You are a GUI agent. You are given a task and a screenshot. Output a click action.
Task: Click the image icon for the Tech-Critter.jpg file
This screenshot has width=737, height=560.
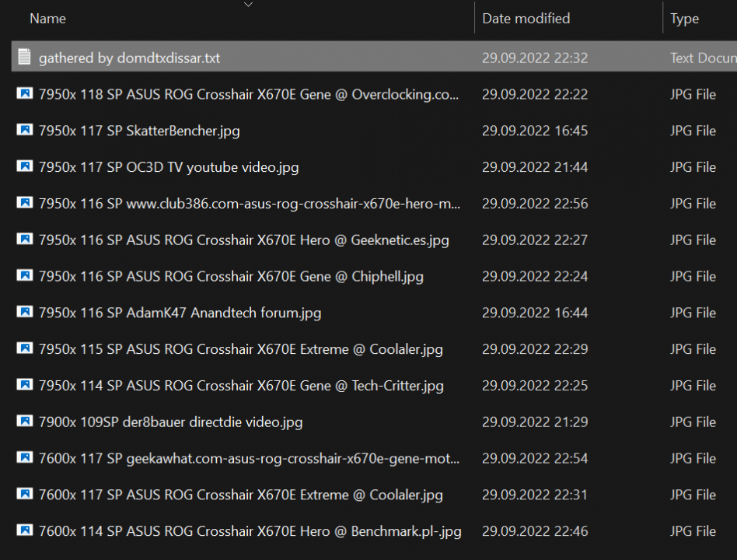[24, 384]
